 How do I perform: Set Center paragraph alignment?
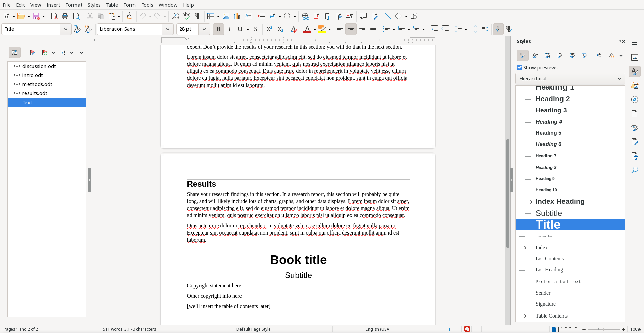click(x=351, y=29)
